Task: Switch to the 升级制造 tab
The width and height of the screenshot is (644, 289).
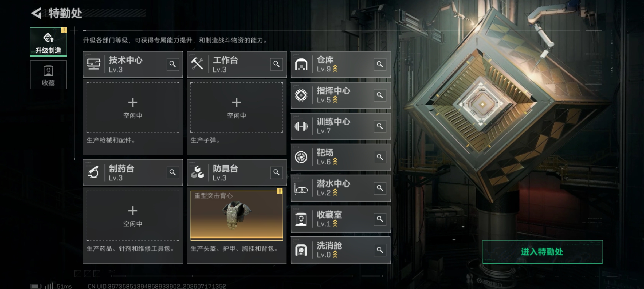Action: point(48,42)
